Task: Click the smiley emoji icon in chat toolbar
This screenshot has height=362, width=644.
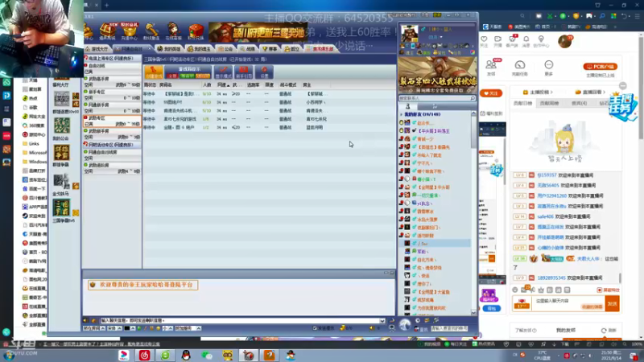Action: [x=159, y=328]
